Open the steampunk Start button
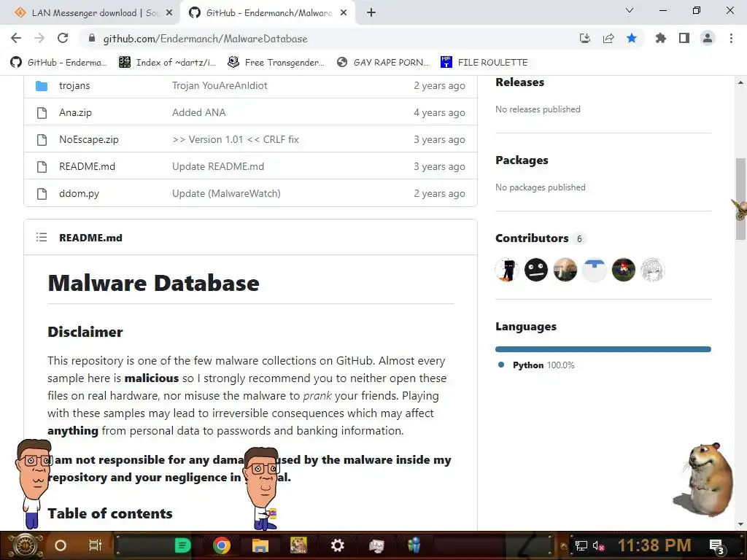The width and height of the screenshot is (747, 560). coord(24,545)
